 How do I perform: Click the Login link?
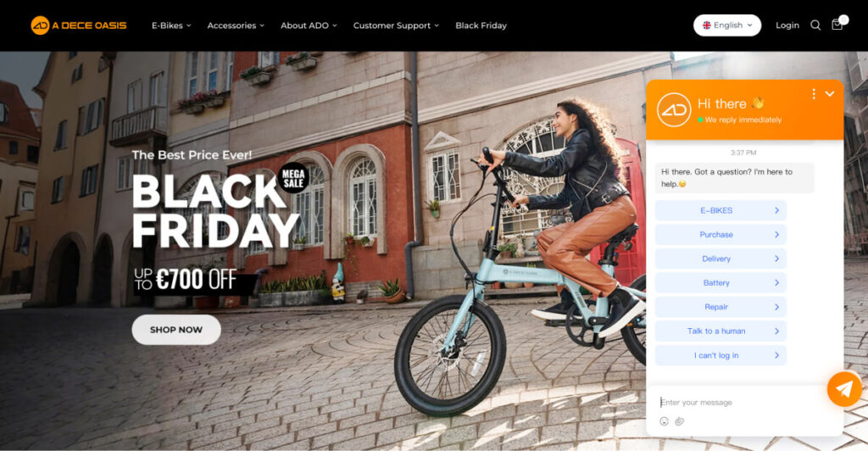pyautogui.click(x=787, y=25)
